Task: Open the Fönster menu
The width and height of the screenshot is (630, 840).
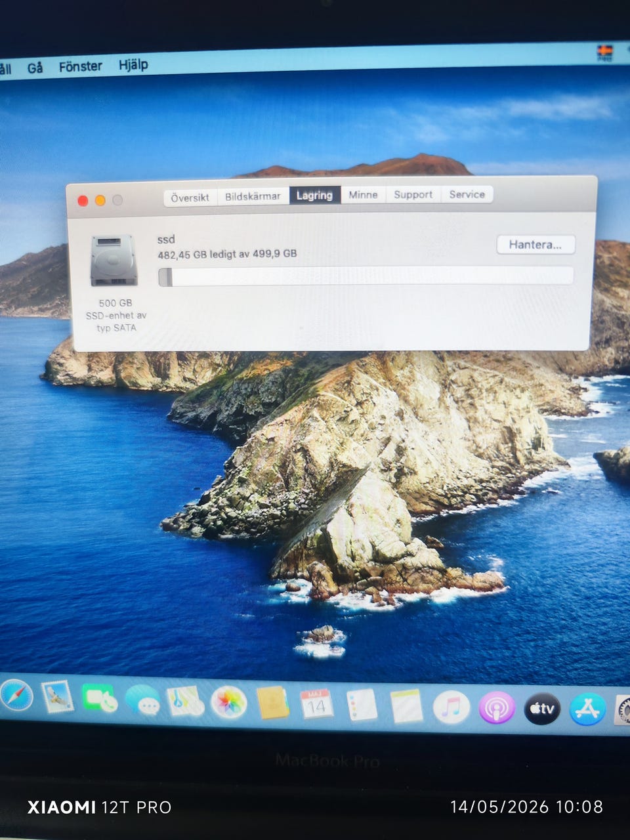Action: 80,66
